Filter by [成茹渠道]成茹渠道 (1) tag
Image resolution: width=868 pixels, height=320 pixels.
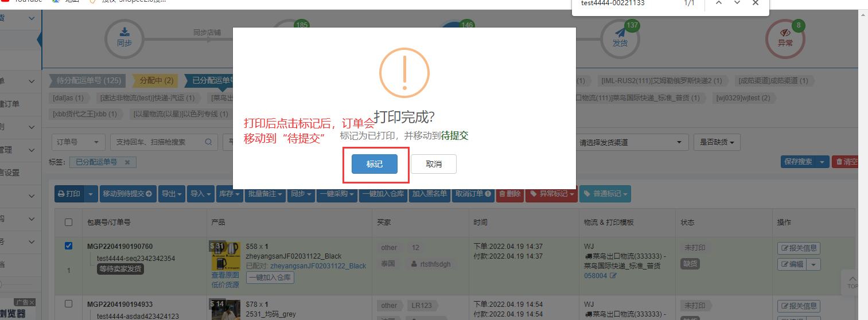[x=773, y=81]
